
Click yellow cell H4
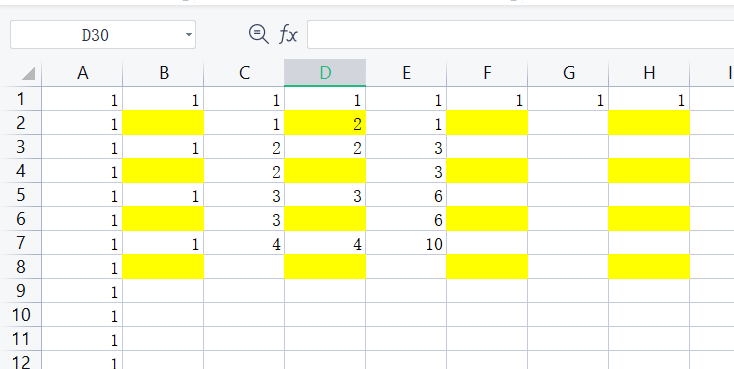pos(649,170)
